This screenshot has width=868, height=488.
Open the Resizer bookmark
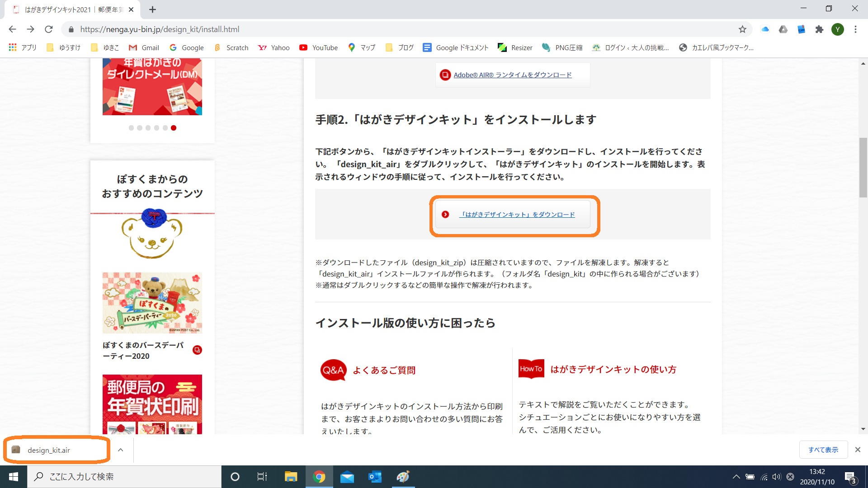coord(515,47)
